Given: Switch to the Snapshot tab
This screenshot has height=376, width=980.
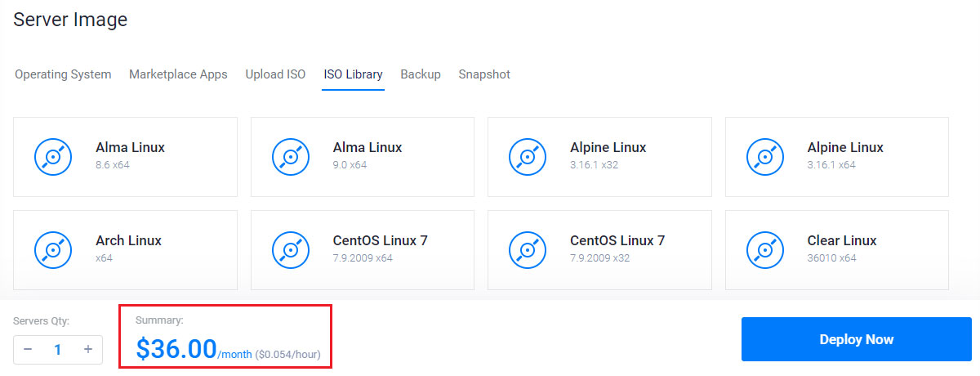Looking at the screenshot, I should [x=484, y=74].
